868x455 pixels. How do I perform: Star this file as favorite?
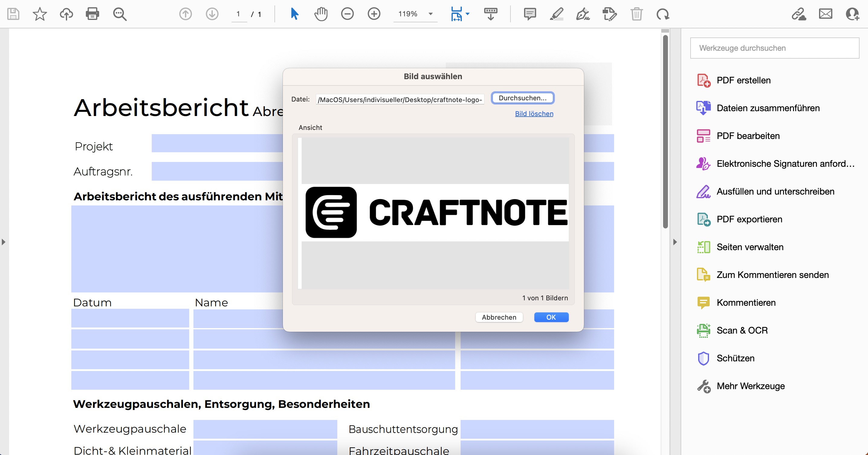click(x=40, y=14)
